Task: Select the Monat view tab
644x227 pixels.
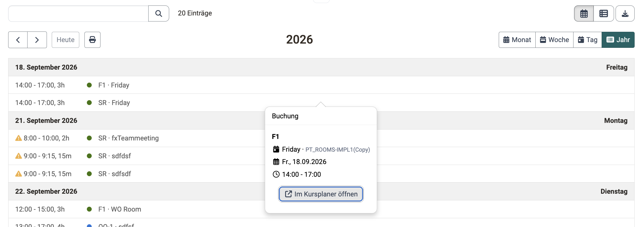Action: [517, 40]
